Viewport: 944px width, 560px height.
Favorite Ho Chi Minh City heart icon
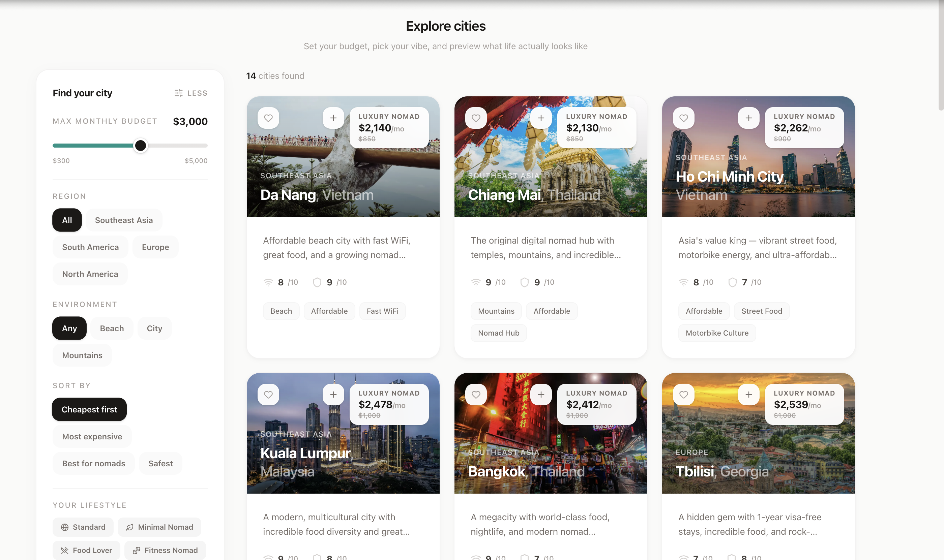click(x=683, y=118)
